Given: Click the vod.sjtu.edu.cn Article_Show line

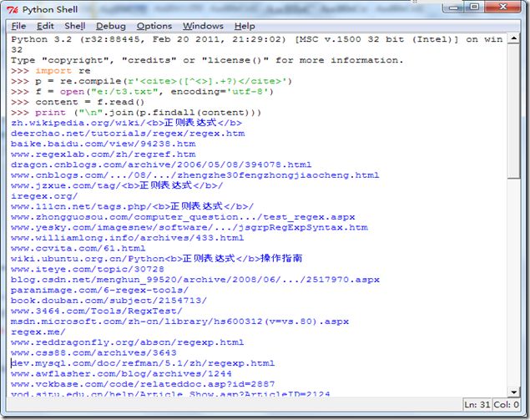Looking at the screenshot, I should click(171, 394).
